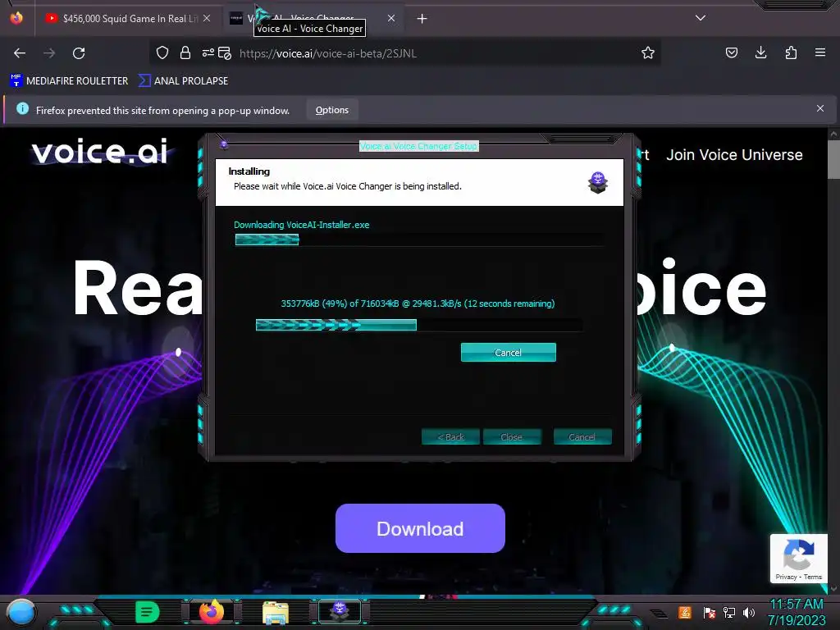This screenshot has height=630, width=840.
Task: Click the installer's Close button
Action: [x=512, y=436]
